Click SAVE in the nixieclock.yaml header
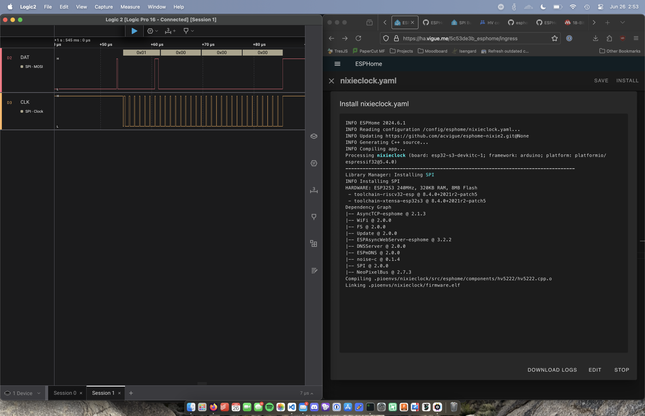Viewport: 645px width, 416px height. [601, 81]
